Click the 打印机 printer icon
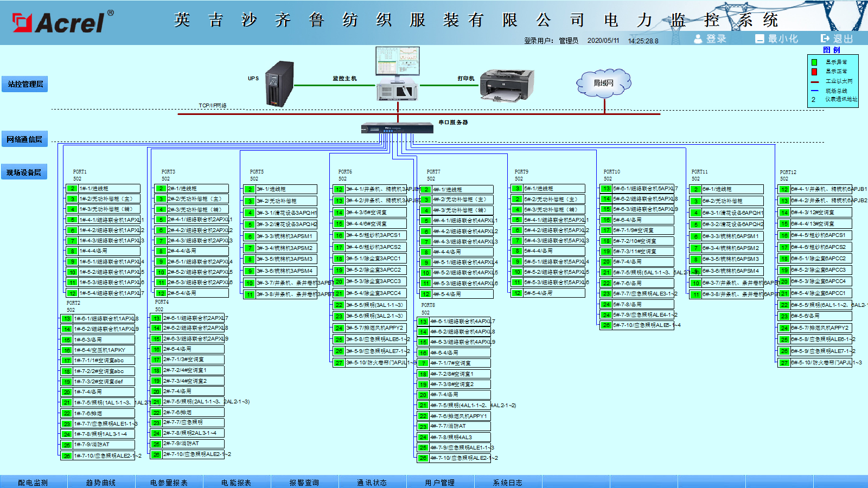Viewport: 868px width, 488px height. click(x=503, y=85)
